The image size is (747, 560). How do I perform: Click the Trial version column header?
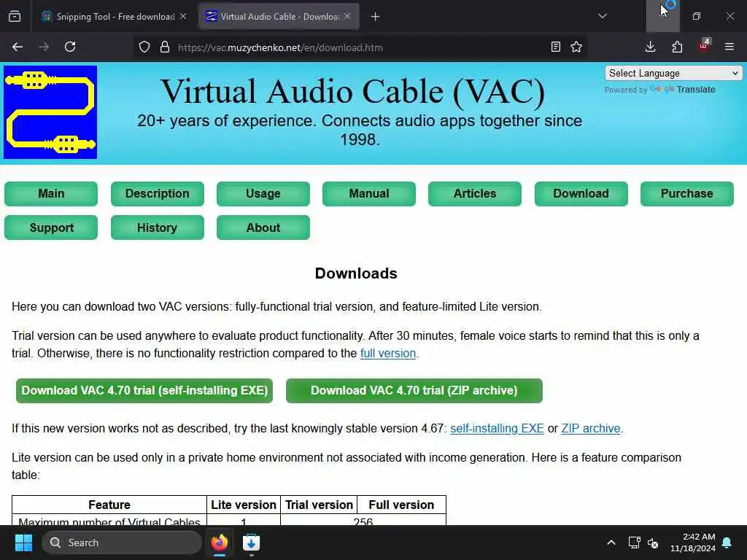tap(320, 505)
